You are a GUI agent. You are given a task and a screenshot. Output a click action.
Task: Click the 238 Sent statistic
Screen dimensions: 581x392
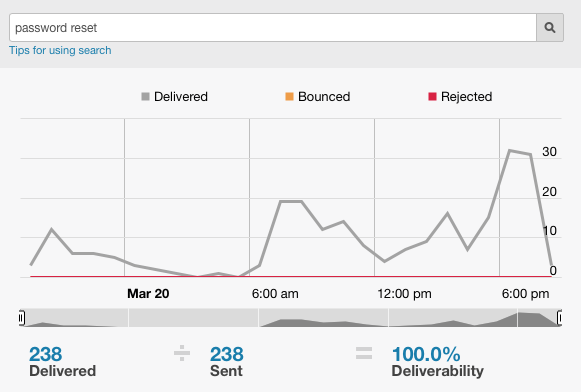click(227, 362)
